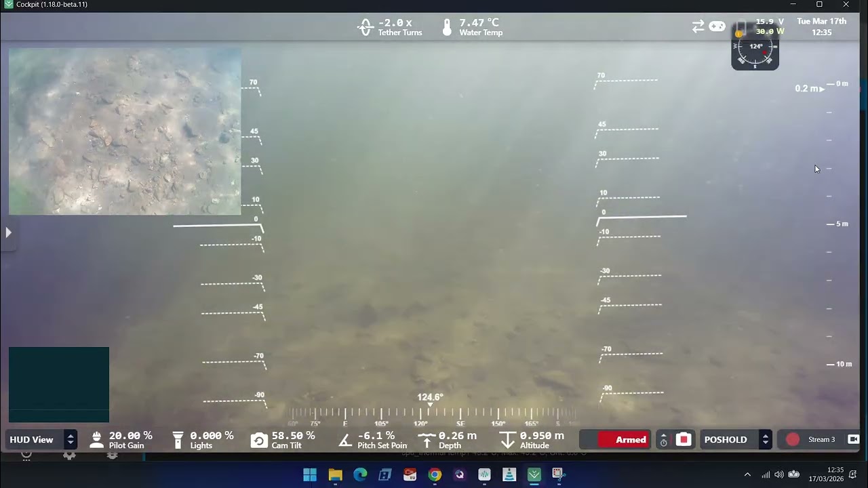Click the video camera icon beside Stream 3
The height and width of the screenshot is (488, 868).
coord(853,440)
